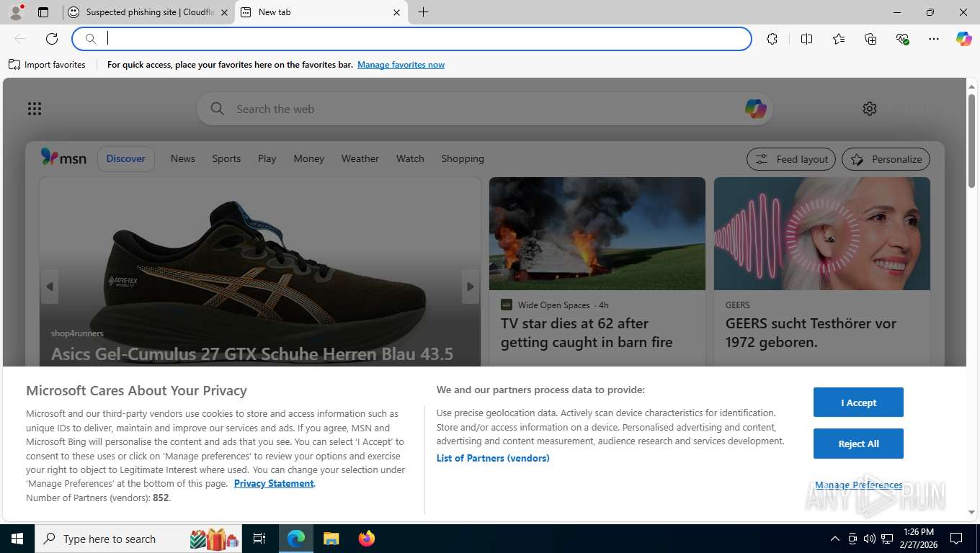Click the page scrollbar up arrow
The width and height of the screenshot is (980, 553).
[x=971, y=86]
